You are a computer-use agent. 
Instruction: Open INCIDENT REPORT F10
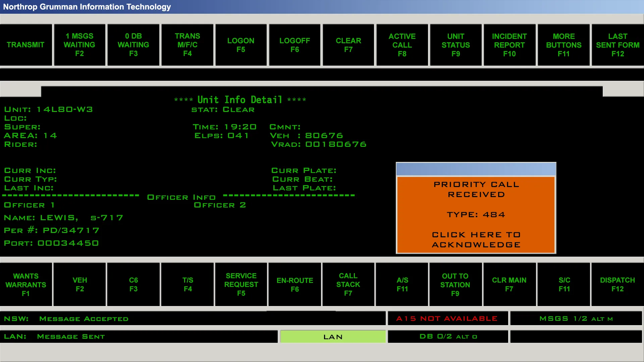[x=509, y=45]
